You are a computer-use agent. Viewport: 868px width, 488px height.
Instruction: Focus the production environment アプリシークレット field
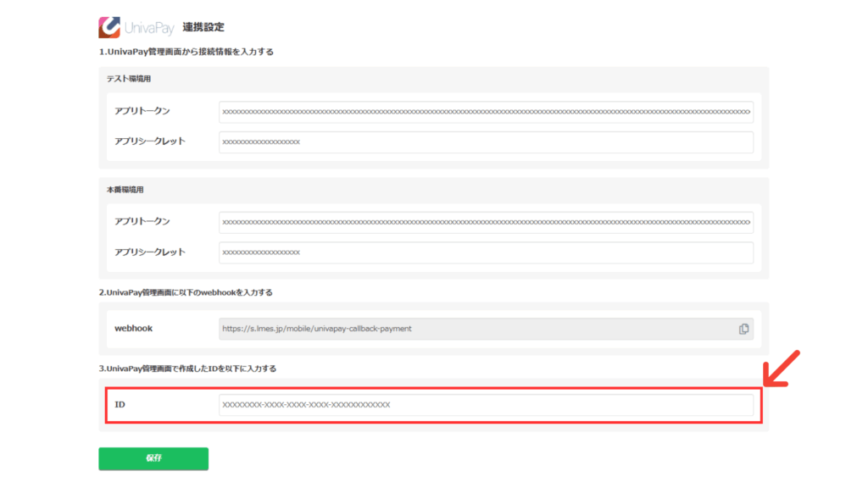pos(486,252)
